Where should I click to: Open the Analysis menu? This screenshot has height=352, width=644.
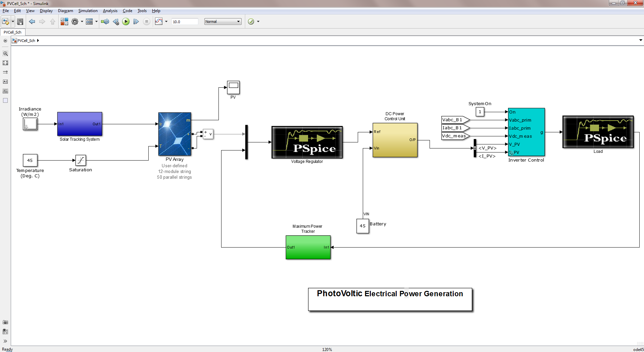point(110,11)
